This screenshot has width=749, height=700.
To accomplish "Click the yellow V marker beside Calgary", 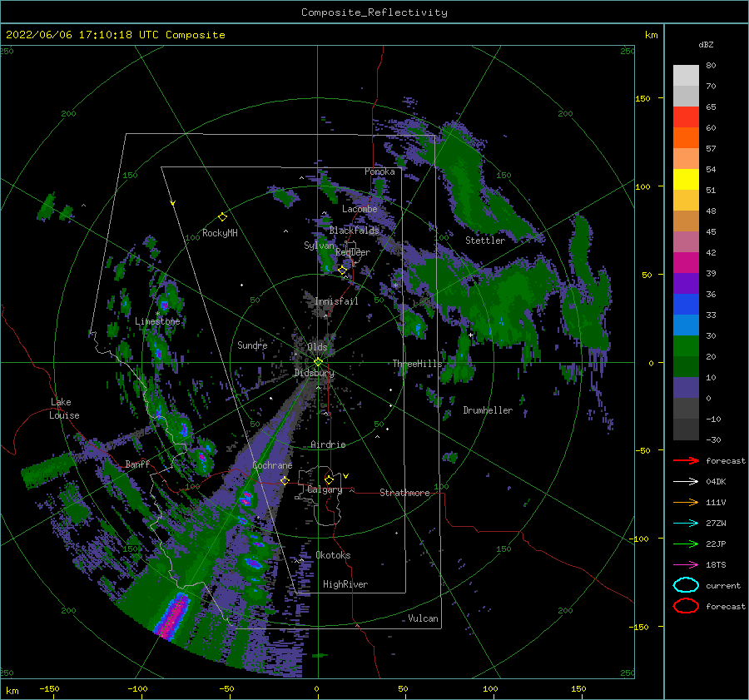I will coord(346,476).
